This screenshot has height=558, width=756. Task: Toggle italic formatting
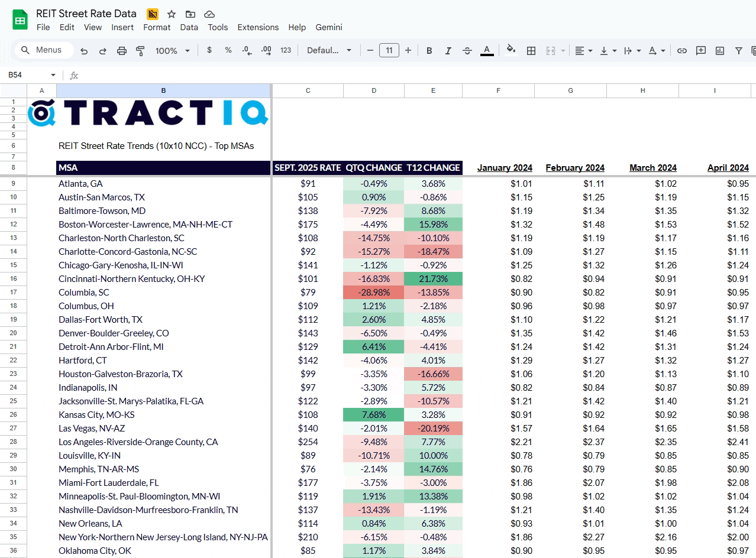tap(448, 51)
